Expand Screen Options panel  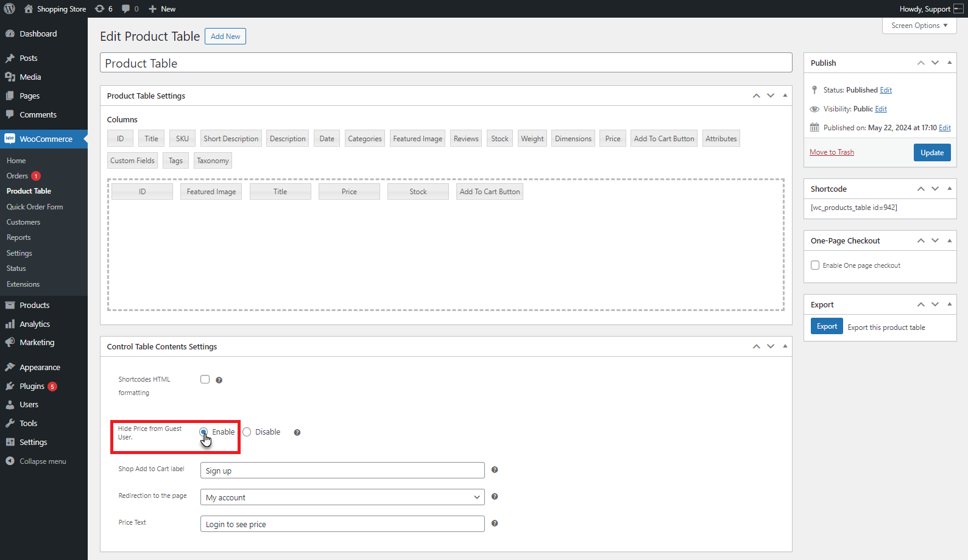click(919, 26)
